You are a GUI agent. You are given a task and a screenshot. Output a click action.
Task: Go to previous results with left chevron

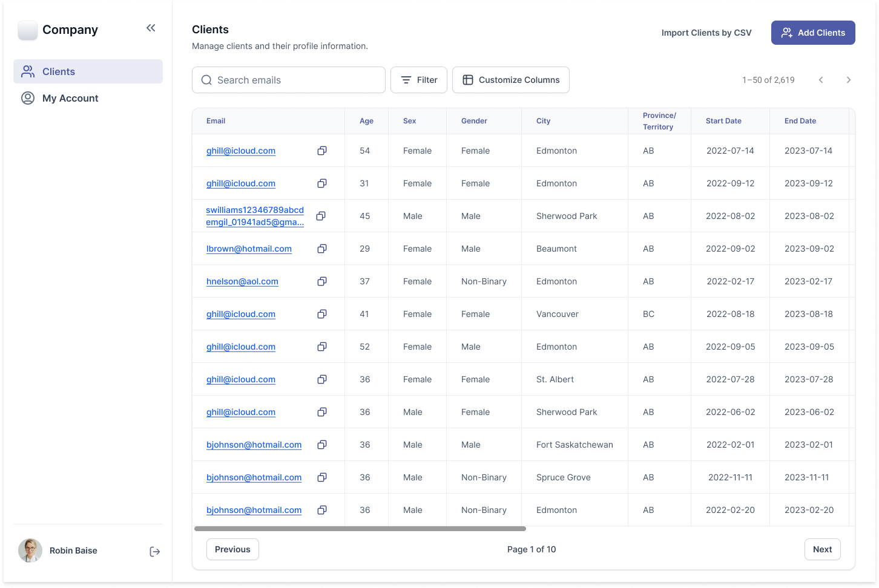point(821,80)
